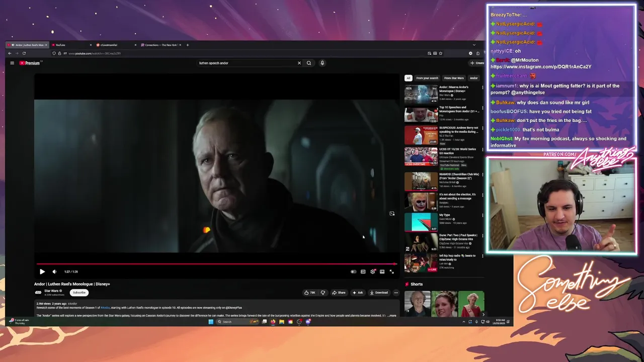The image size is (644, 362).
Task: Click the 'luthen speech andor' search field
Action: click(x=247, y=63)
